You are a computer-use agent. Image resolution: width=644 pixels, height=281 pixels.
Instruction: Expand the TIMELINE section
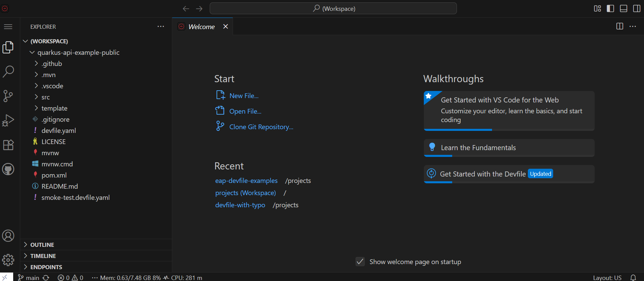click(43, 256)
